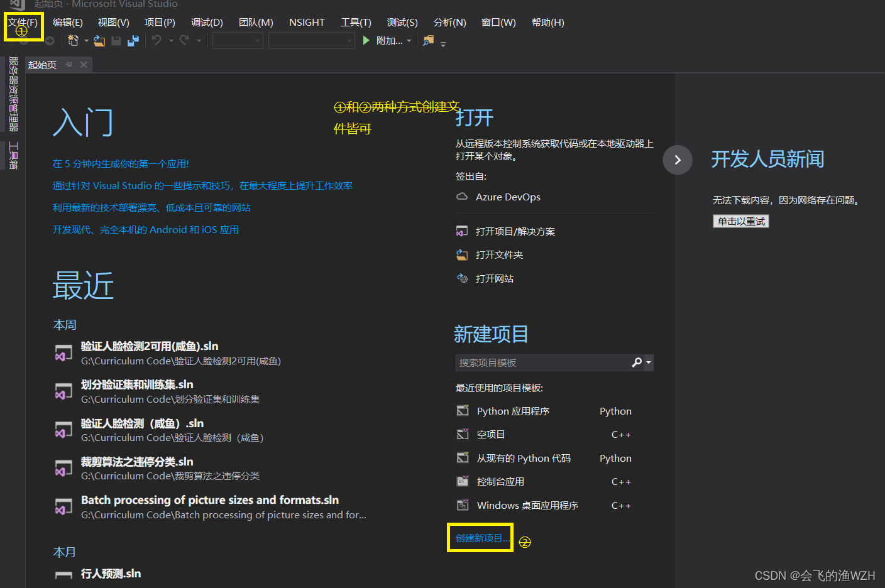Click the Open File toolbar icon
This screenshot has width=885, height=588.
pyautogui.click(x=99, y=41)
